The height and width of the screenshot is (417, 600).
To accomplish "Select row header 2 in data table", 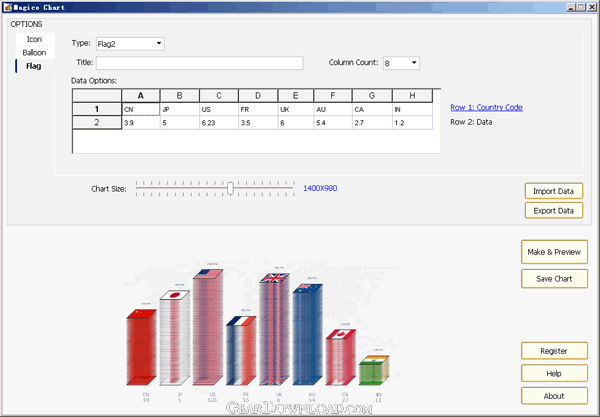I will [x=97, y=122].
